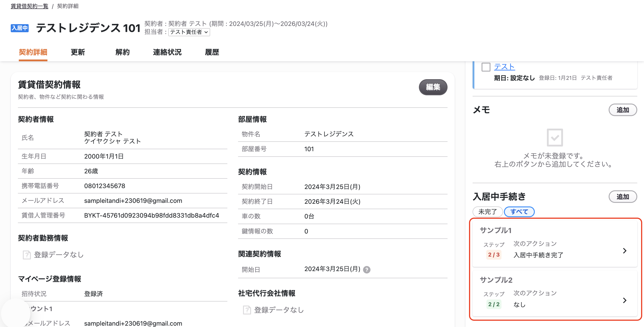644x327 pixels.
Task: Go back to 賃貸借契約一覧 breadcrumb link
Action: [x=30, y=6]
